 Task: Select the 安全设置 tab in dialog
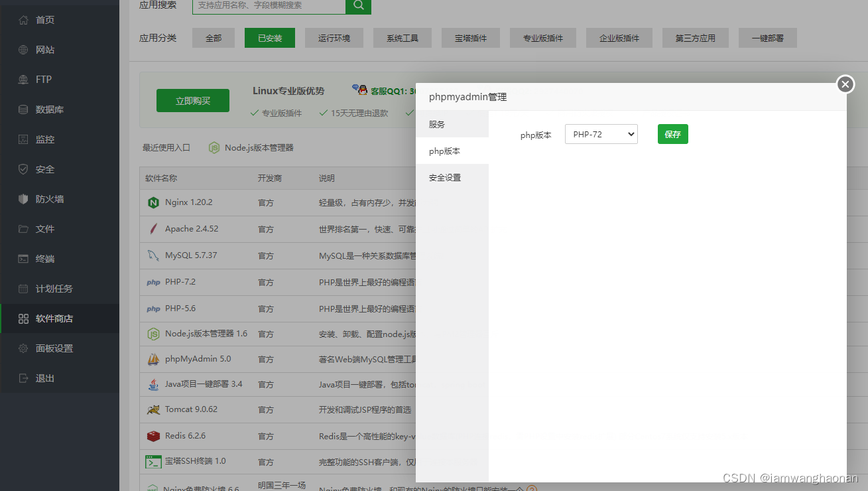[452, 177]
